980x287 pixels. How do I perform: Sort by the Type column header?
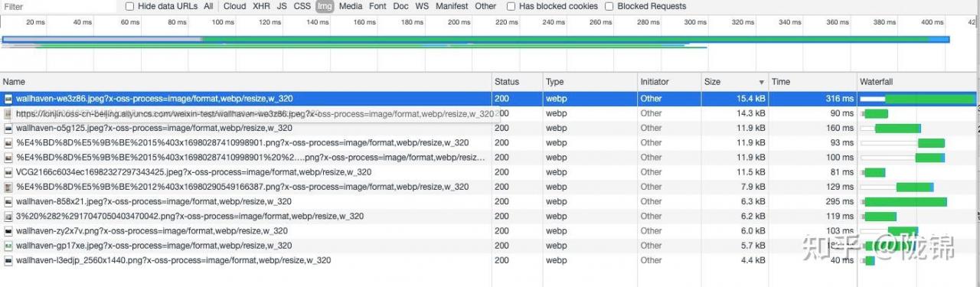590,82
